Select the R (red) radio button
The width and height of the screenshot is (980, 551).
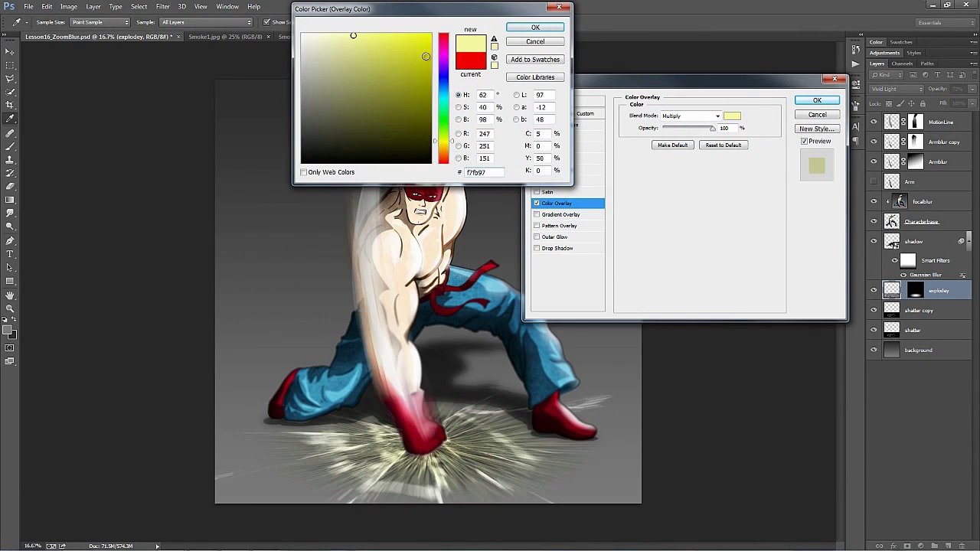tap(458, 133)
